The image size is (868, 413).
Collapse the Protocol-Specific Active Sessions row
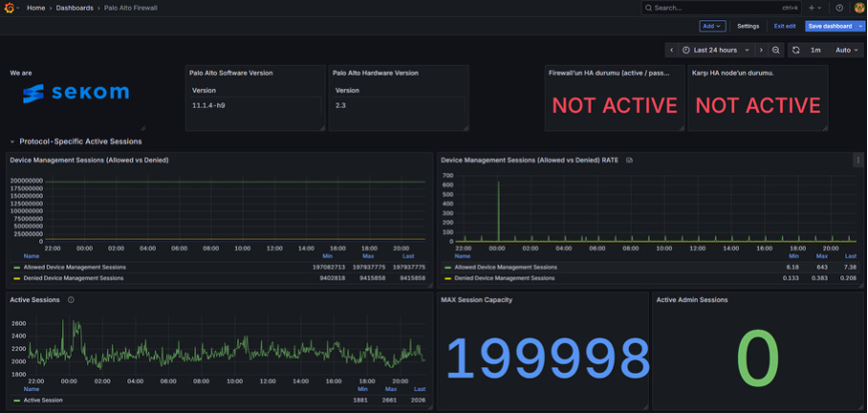click(x=13, y=141)
